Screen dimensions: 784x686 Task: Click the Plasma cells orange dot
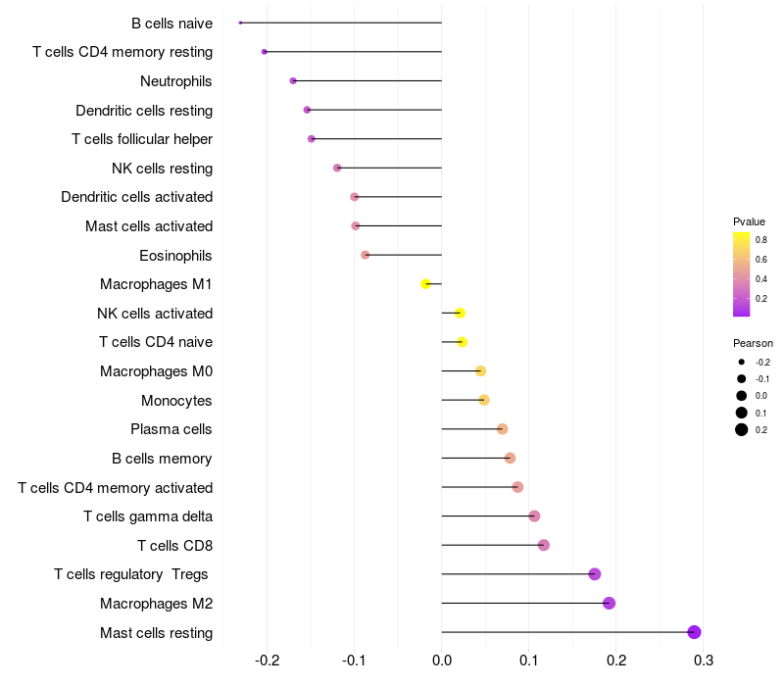pyautogui.click(x=502, y=429)
